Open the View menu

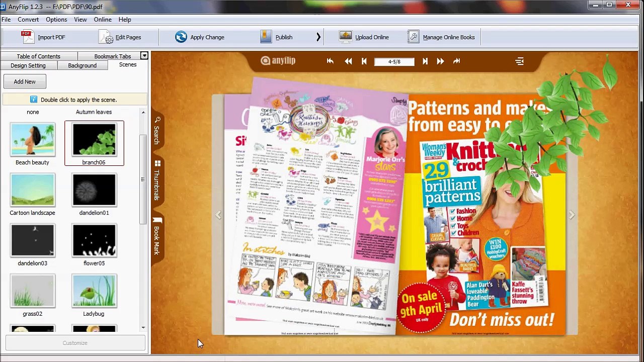pos(80,20)
